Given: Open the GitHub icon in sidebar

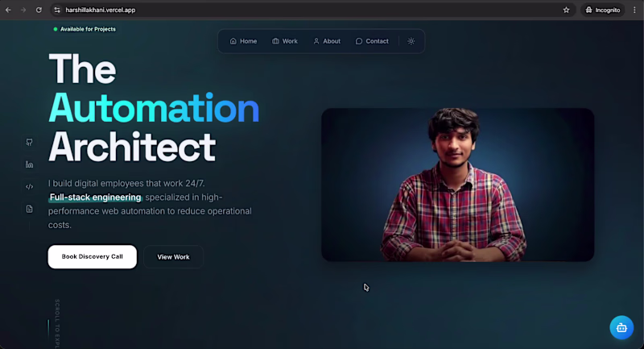Looking at the screenshot, I should coord(29,142).
